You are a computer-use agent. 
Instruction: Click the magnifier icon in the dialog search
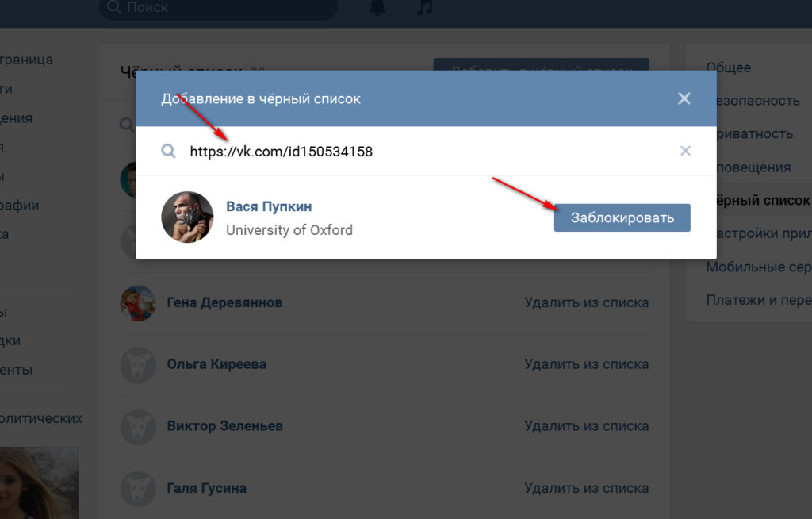click(x=168, y=151)
